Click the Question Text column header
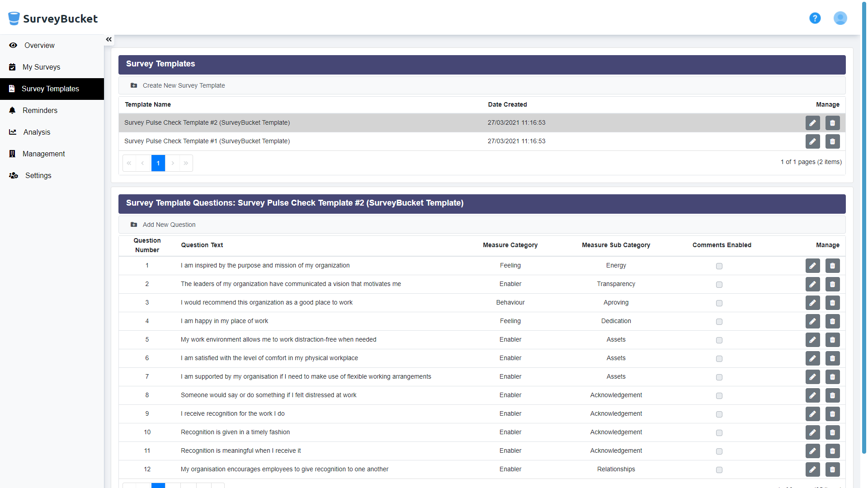Screen dimensions: 868x488 (202, 245)
